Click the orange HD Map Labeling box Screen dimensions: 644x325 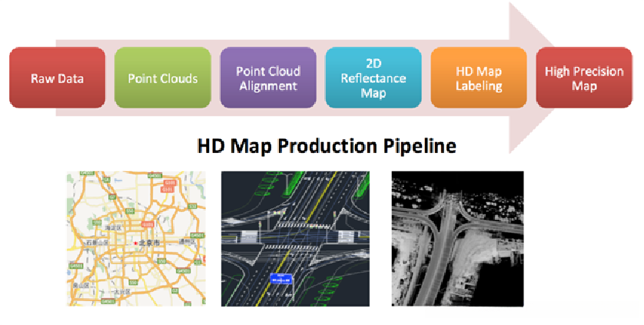(479, 78)
